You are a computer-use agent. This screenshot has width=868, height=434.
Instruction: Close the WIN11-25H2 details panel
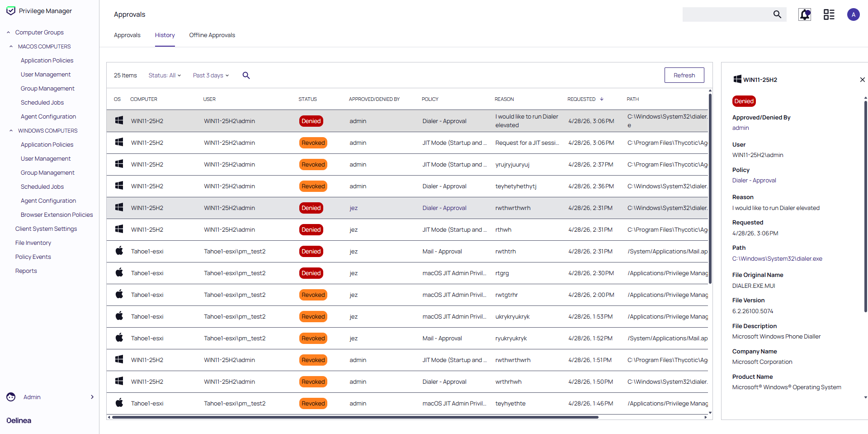(863, 80)
